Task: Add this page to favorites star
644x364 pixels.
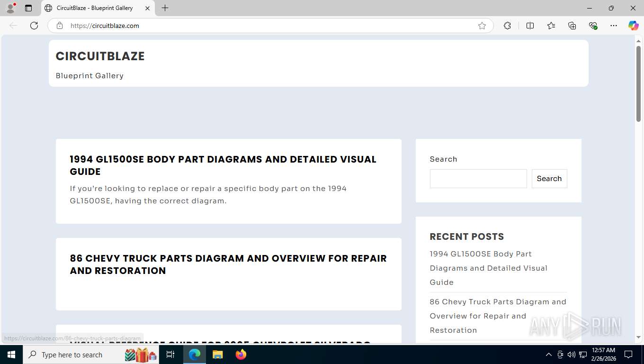Action: (x=482, y=26)
